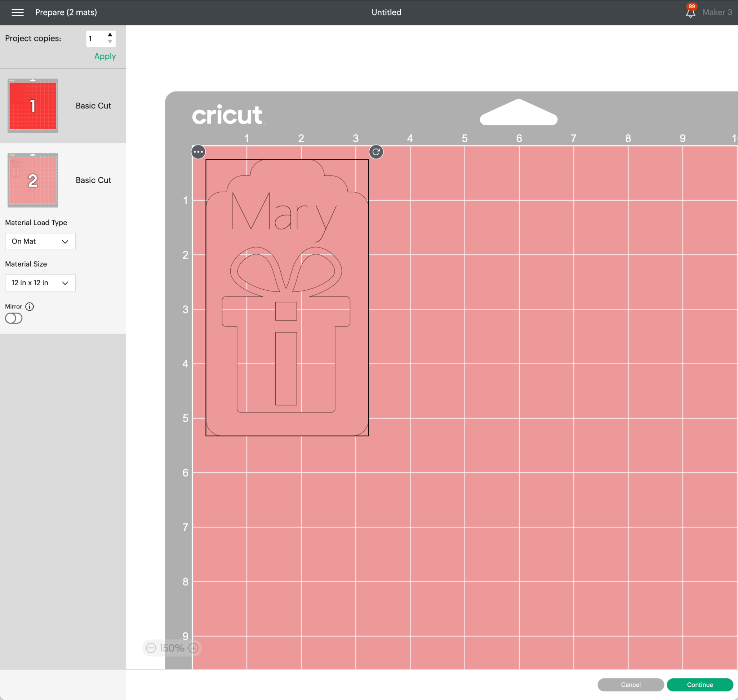The height and width of the screenshot is (700, 738).
Task: Zoom out with the minus icon
Action: pos(151,648)
